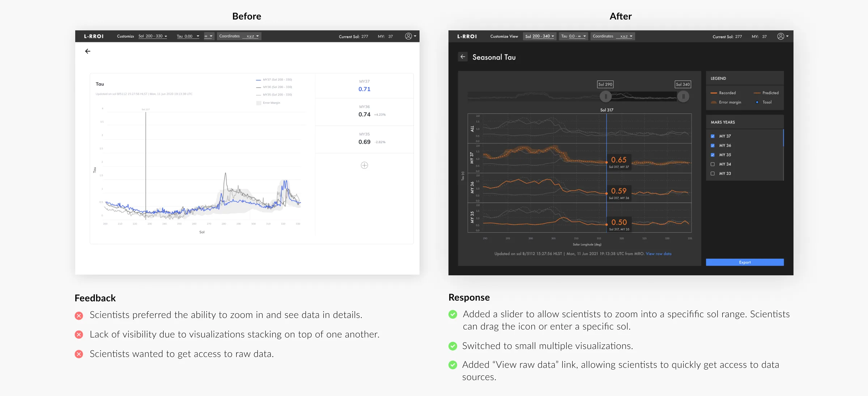Open the Sol 200 - 340 range dropdown
This screenshot has width=868, height=396.
coord(539,36)
